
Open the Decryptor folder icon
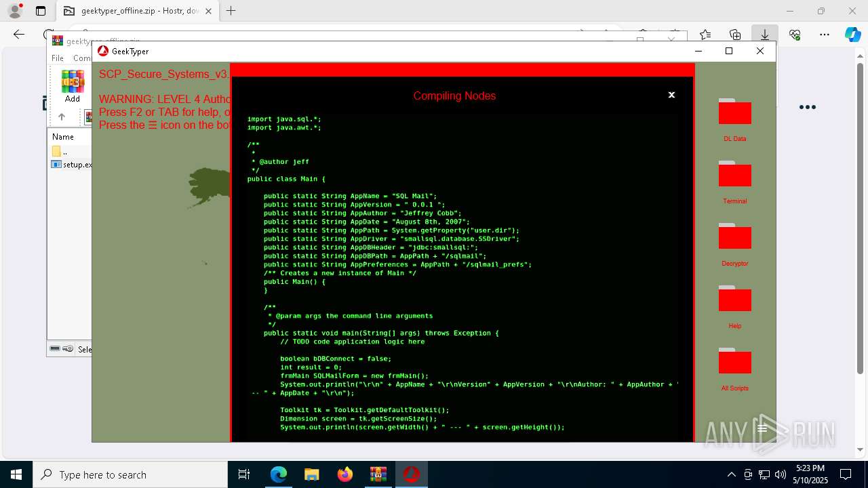click(734, 237)
